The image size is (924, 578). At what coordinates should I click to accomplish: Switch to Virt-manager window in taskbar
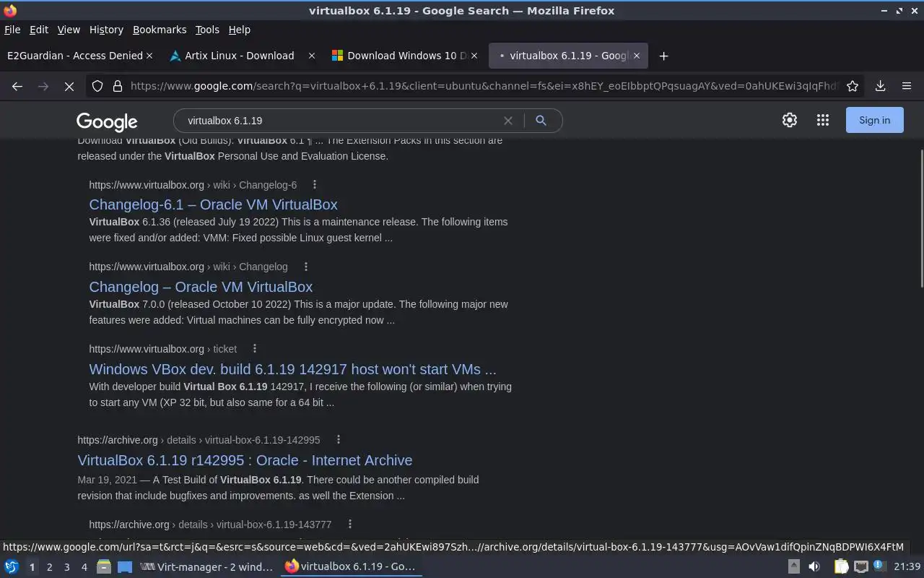pyautogui.click(x=206, y=567)
